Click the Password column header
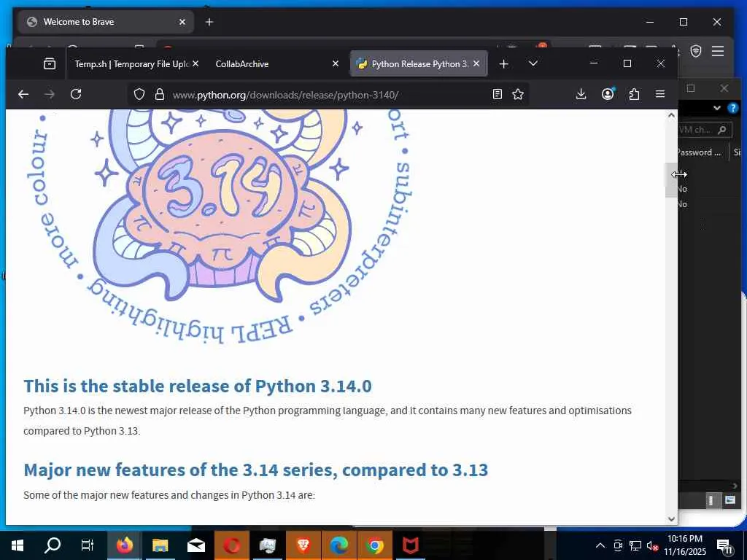747x560 pixels. click(x=700, y=152)
